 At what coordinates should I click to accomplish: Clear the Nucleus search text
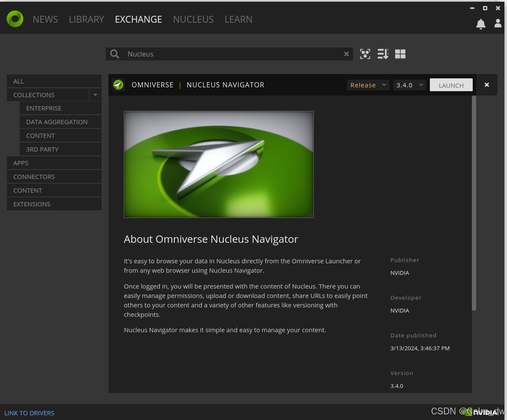(x=346, y=54)
